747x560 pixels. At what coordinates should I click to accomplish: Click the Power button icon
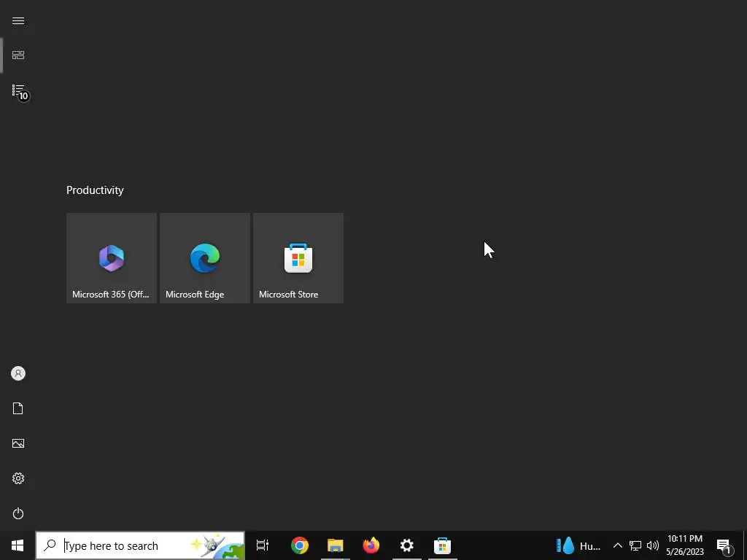[18, 513]
